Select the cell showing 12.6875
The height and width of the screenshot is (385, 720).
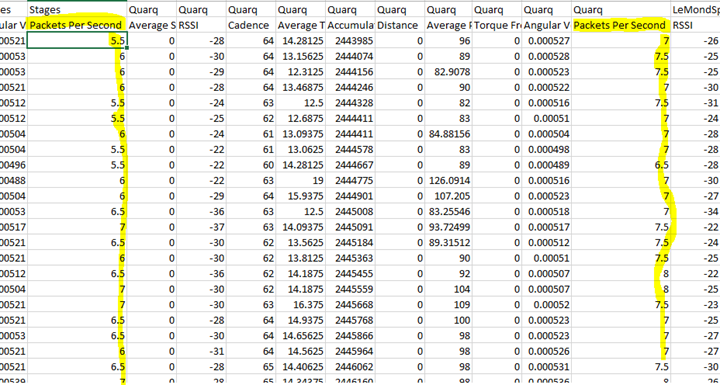pos(300,119)
